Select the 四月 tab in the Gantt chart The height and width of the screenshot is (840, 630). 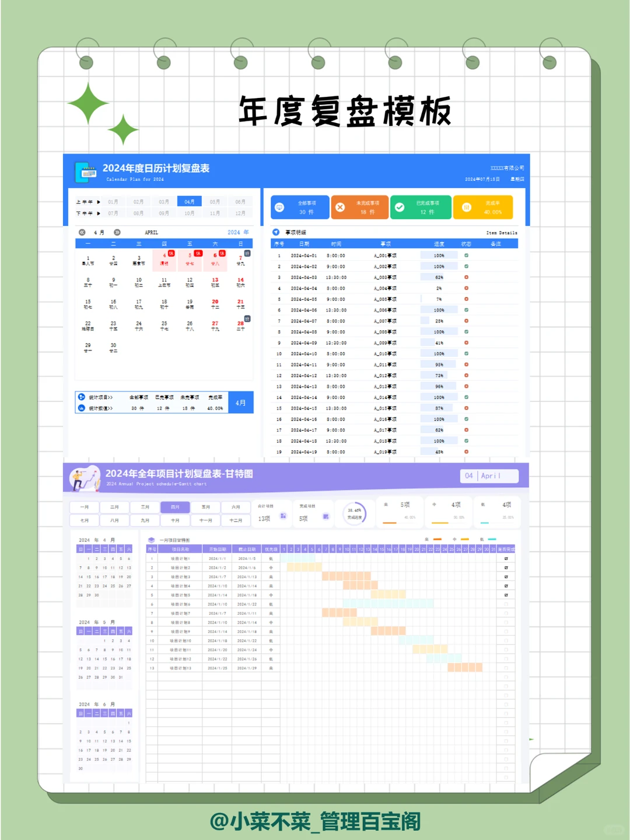point(175,506)
